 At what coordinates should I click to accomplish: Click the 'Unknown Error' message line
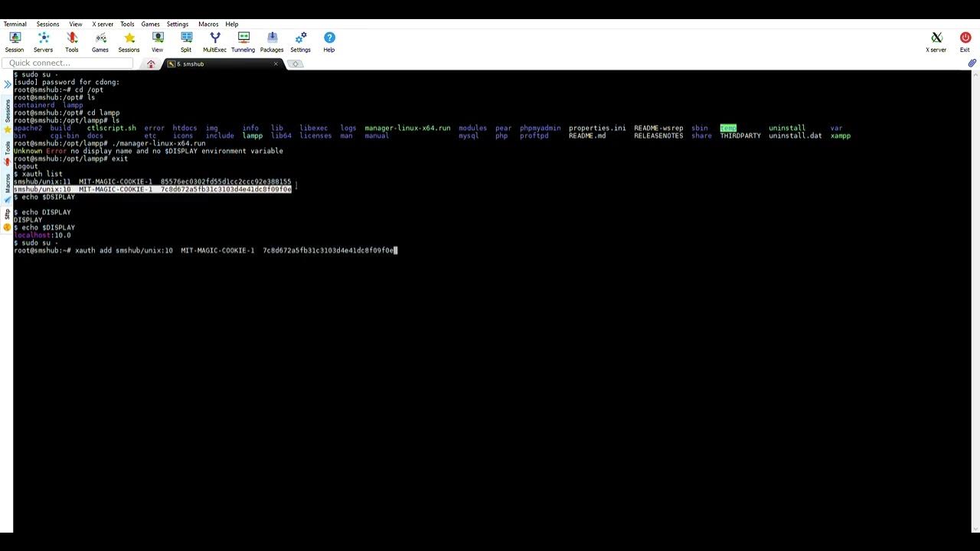click(149, 151)
